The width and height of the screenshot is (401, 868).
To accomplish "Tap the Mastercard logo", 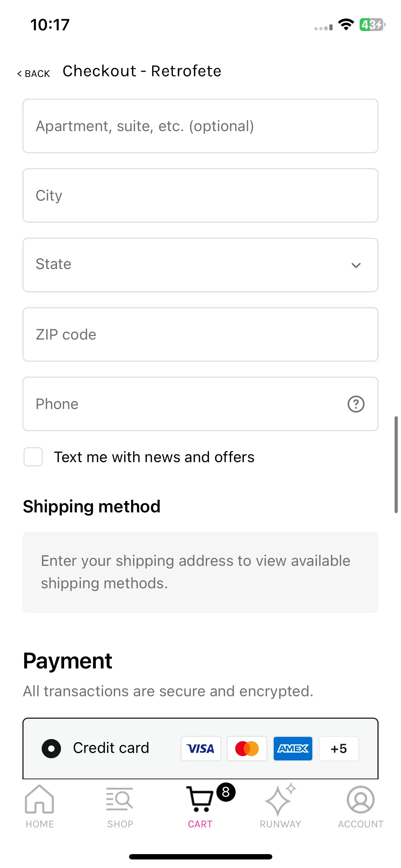I will [x=247, y=749].
